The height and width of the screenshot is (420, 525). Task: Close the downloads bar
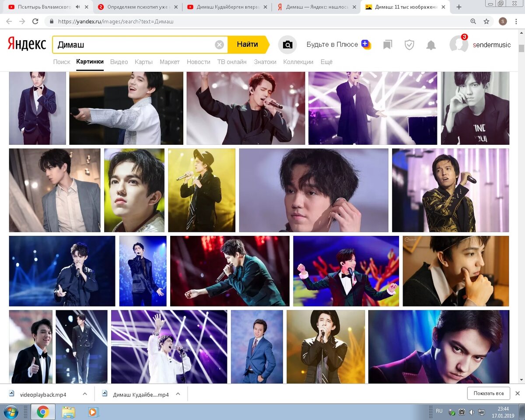click(517, 393)
